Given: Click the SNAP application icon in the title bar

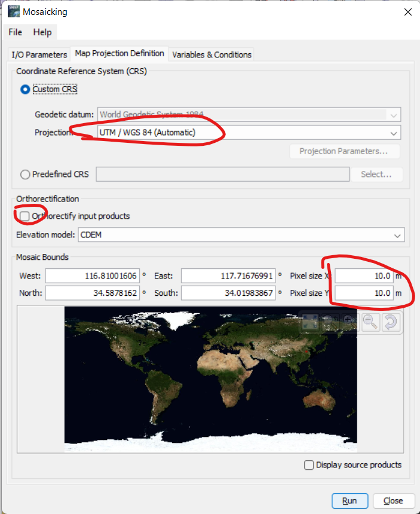Looking at the screenshot, I should pyautogui.click(x=13, y=11).
